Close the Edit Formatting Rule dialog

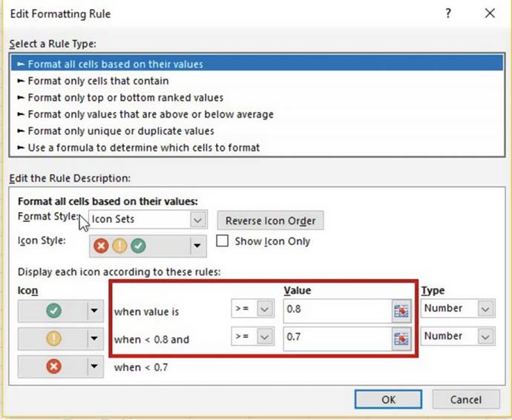click(489, 13)
